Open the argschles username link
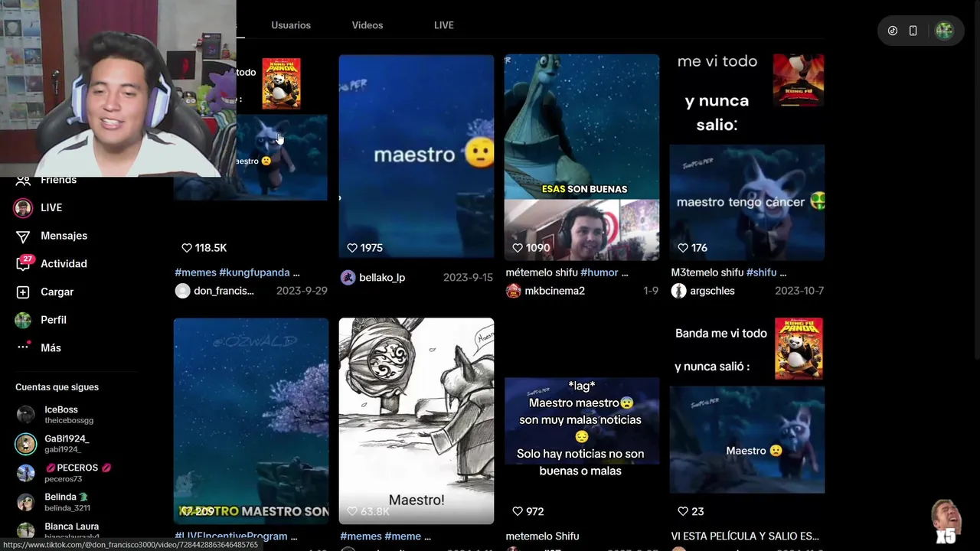This screenshot has width=980, height=551. [712, 291]
